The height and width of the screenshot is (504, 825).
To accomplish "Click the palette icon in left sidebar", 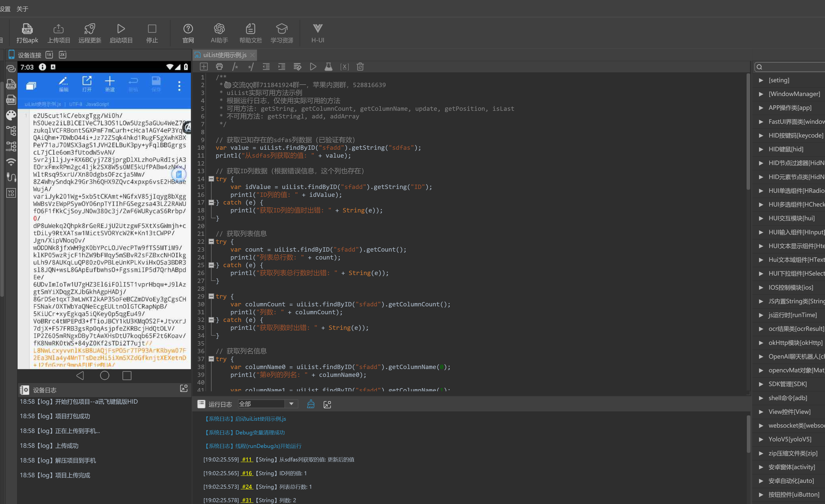I will click(11, 115).
